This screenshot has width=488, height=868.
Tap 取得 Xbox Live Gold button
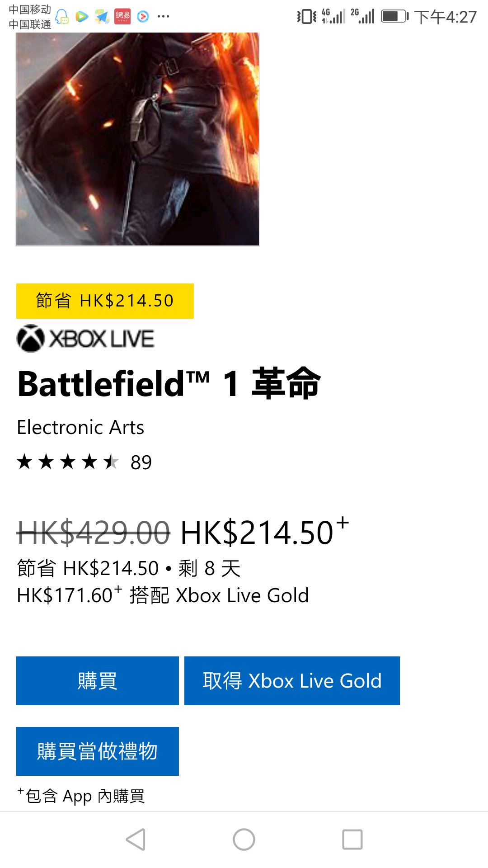[292, 680]
